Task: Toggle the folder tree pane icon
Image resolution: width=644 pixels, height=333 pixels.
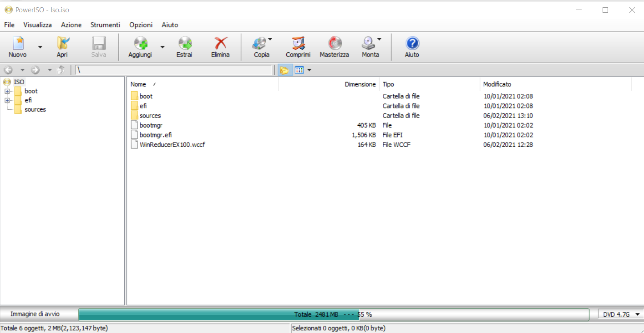Action: coord(284,70)
